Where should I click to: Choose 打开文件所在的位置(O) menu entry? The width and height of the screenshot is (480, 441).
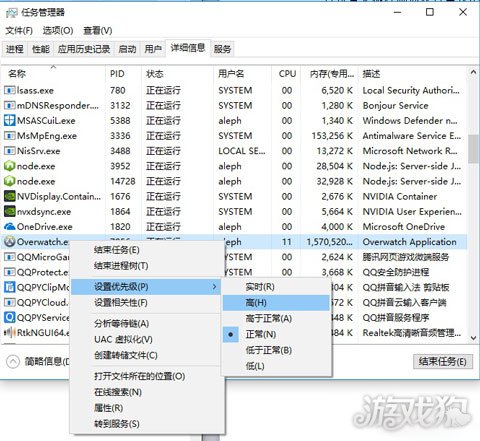[147, 376]
